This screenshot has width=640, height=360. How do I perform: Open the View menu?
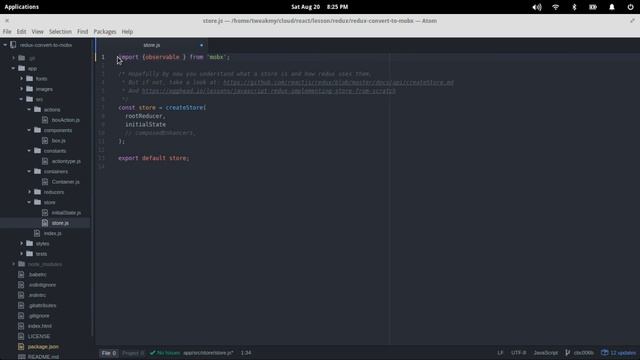pyautogui.click(x=37, y=31)
